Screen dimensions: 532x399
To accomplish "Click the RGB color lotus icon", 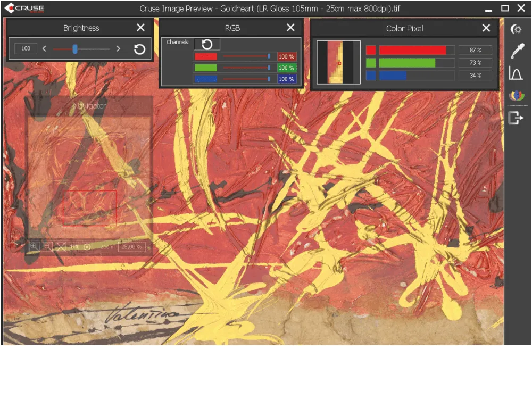I will [516, 96].
